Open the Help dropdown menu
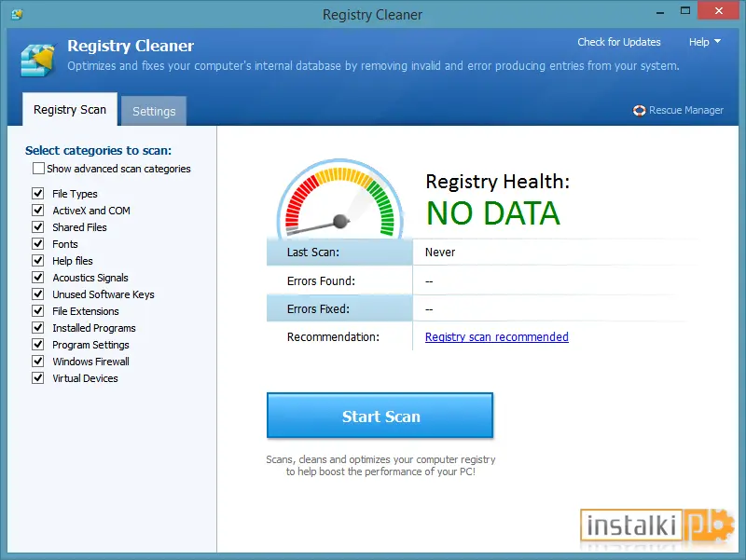The height and width of the screenshot is (560, 746). [705, 42]
